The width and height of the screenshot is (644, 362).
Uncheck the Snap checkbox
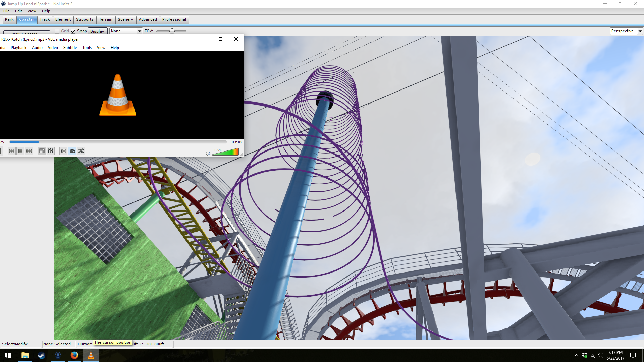coord(73,31)
